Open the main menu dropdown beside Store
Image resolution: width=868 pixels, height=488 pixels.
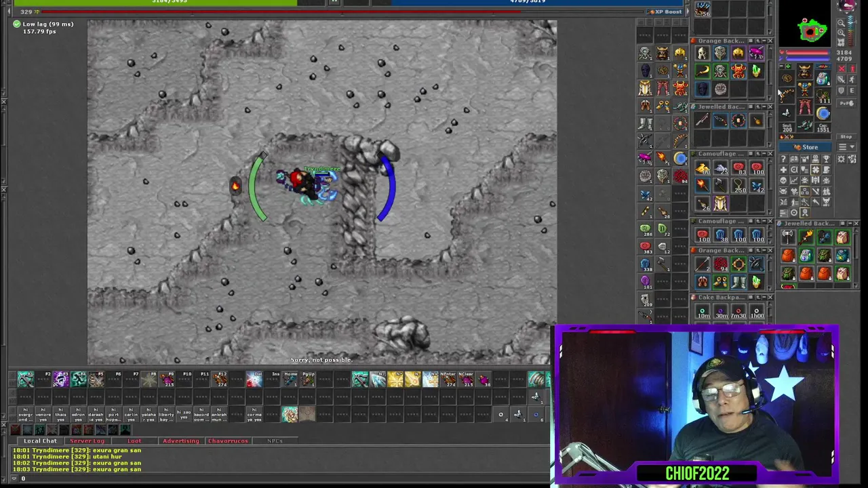[846, 147]
